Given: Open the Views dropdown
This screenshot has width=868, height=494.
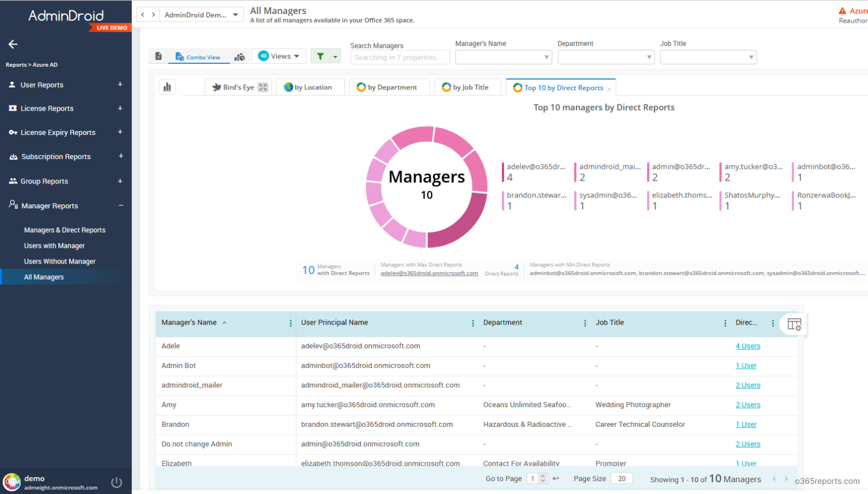Looking at the screenshot, I should click(x=279, y=56).
